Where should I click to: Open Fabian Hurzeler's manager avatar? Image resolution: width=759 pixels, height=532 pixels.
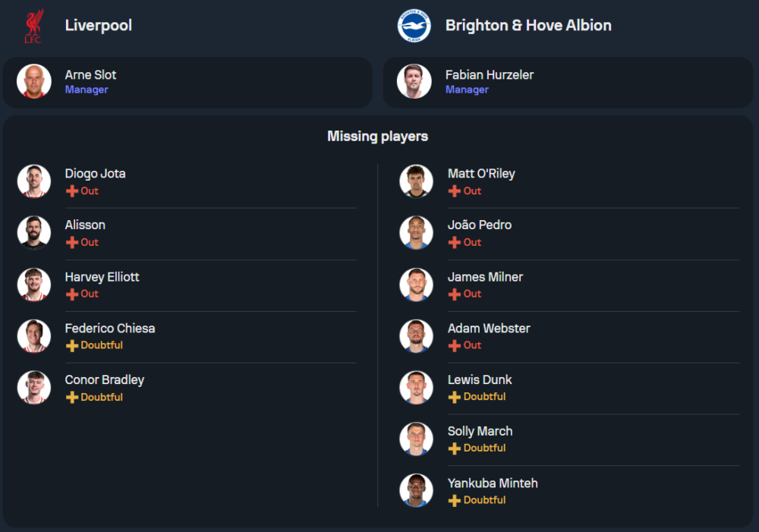click(414, 81)
